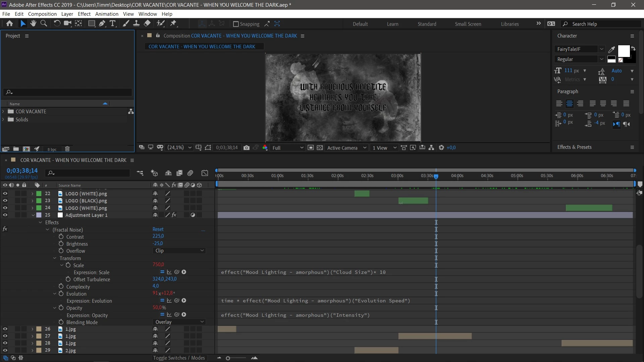Screen dimensions: 644x362
Task: Select the Zoom tool in toolbar
Action: (x=44, y=23)
